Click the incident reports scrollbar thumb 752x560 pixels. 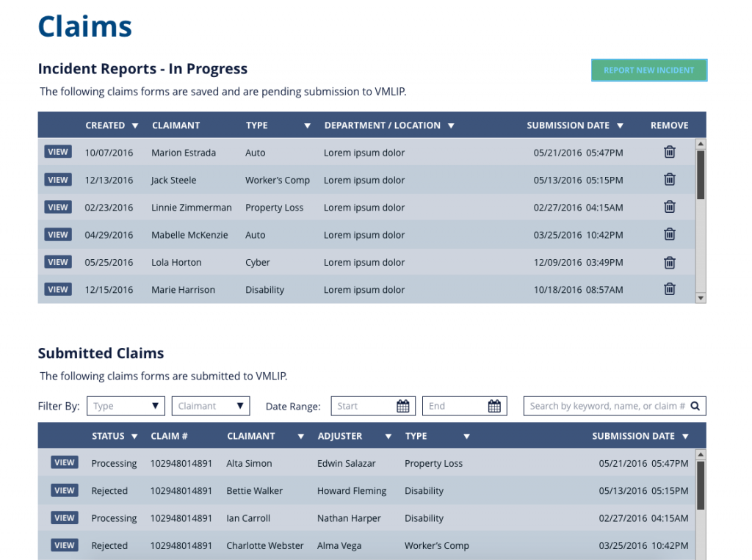(x=701, y=175)
